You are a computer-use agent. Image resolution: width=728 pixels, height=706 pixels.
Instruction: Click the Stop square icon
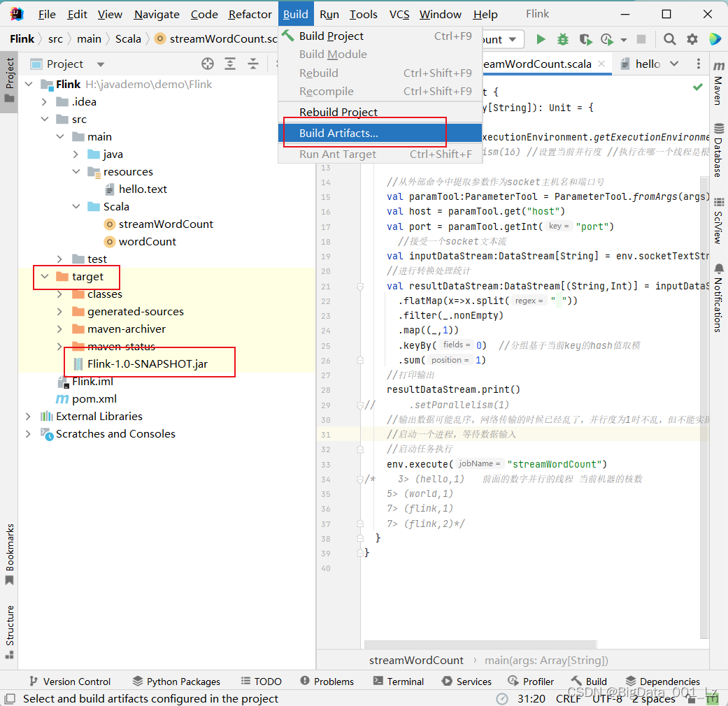pos(641,39)
